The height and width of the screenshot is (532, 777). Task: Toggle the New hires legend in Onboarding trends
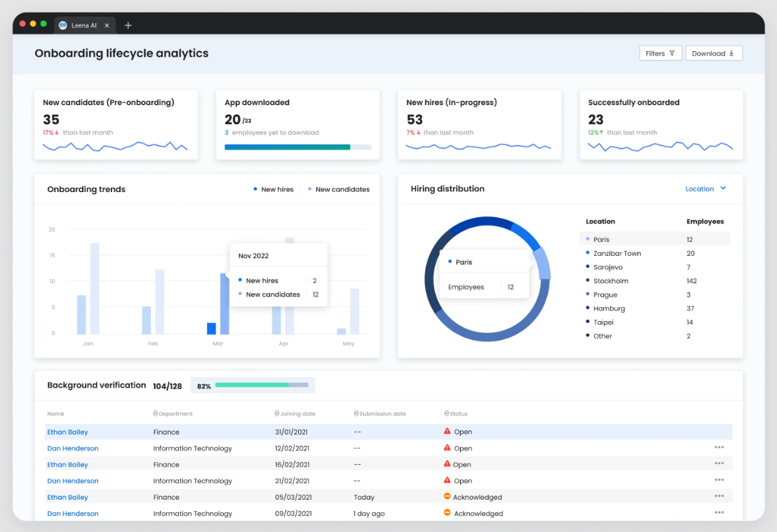(273, 189)
